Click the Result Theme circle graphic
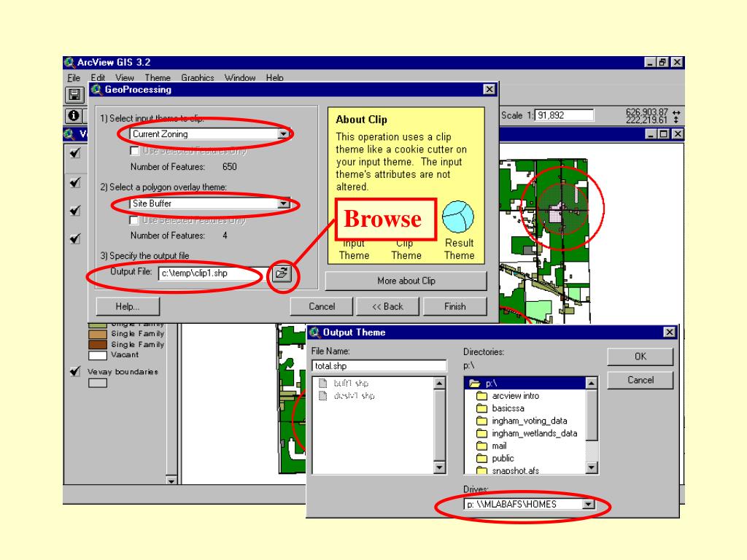 point(458,217)
